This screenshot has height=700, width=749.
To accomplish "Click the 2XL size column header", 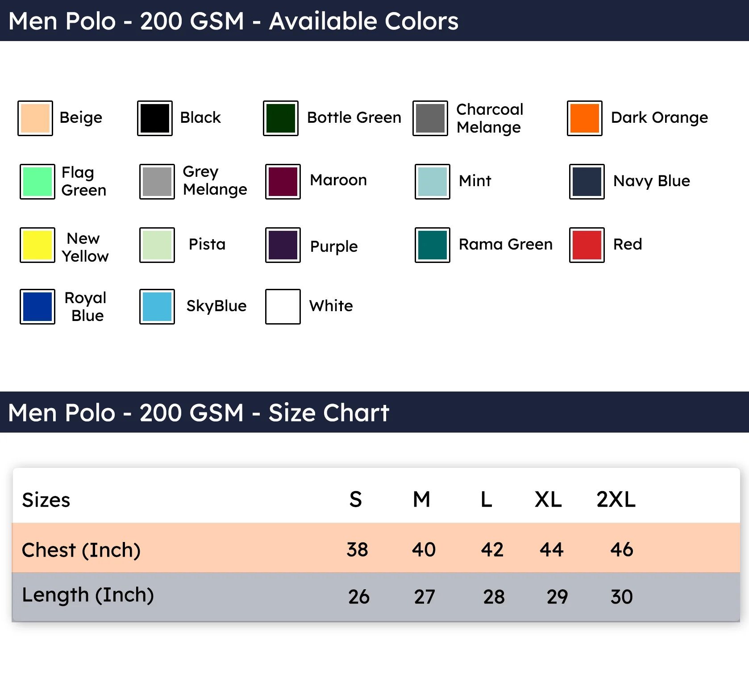I will click(x=616, y=500).
